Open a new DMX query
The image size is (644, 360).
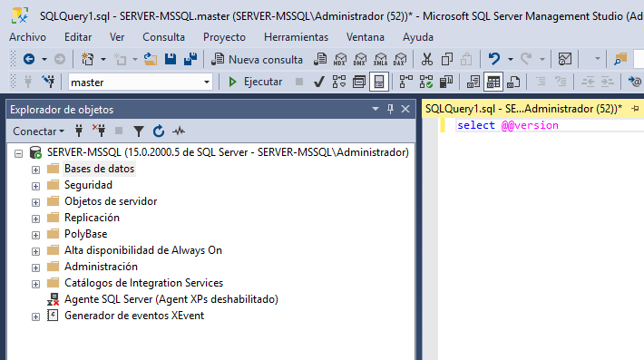pyautogui.click(x=360, y=60)
